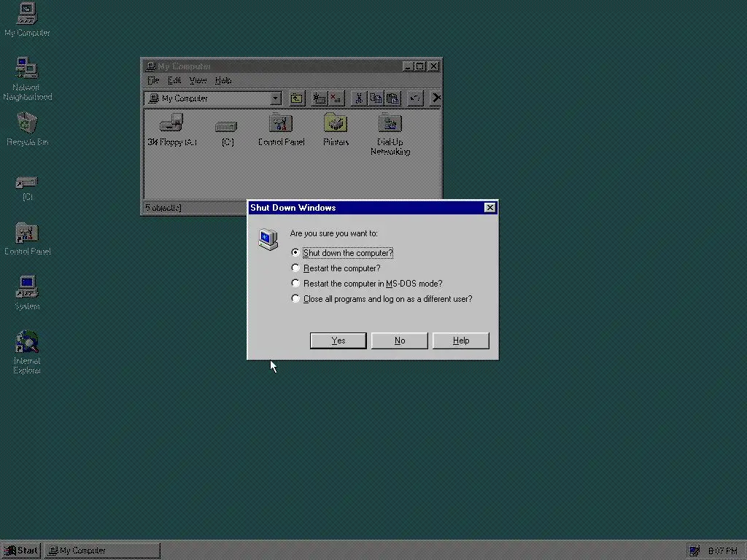The image size is (747, 560).
Task: Click Up One Level toolbar icon
Action: click(x=297, y=98)
